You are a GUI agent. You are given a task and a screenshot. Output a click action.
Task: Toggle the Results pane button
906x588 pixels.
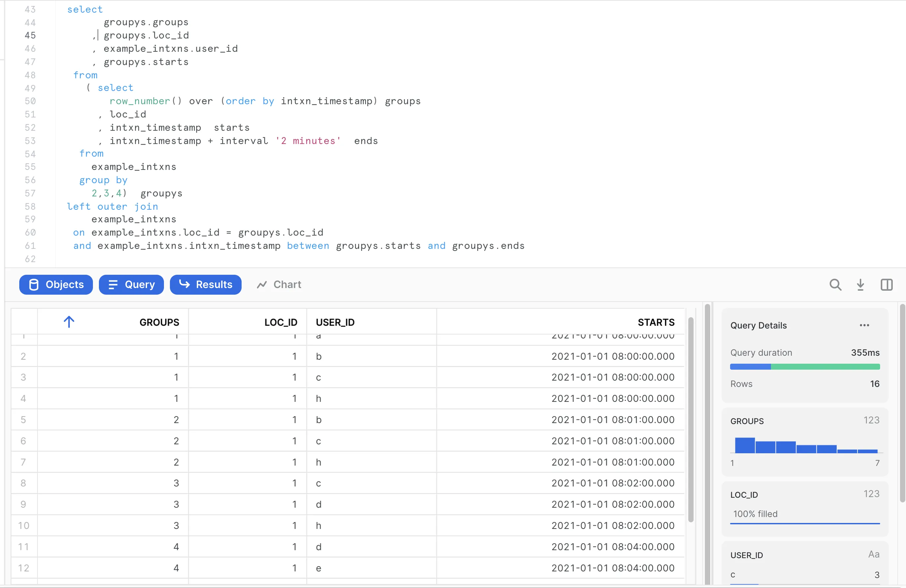point(205,285)
